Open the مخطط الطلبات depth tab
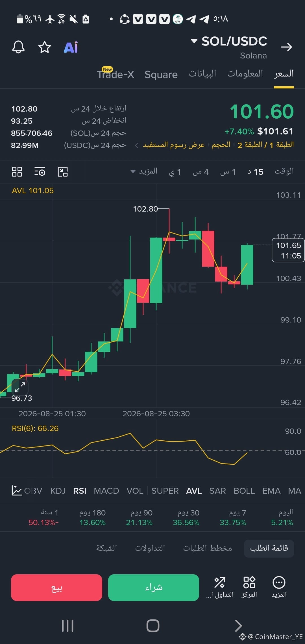The image size is (305, 644). tap(208, 548)
